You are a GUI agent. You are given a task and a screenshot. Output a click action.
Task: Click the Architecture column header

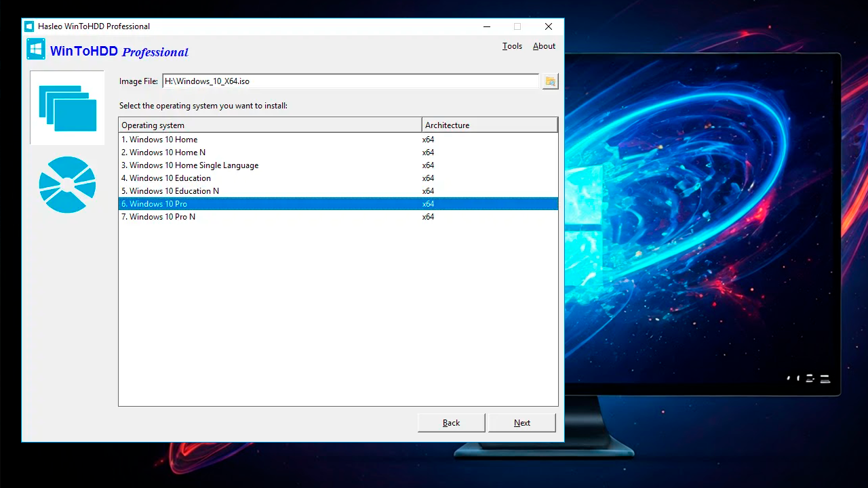[489, 125]
